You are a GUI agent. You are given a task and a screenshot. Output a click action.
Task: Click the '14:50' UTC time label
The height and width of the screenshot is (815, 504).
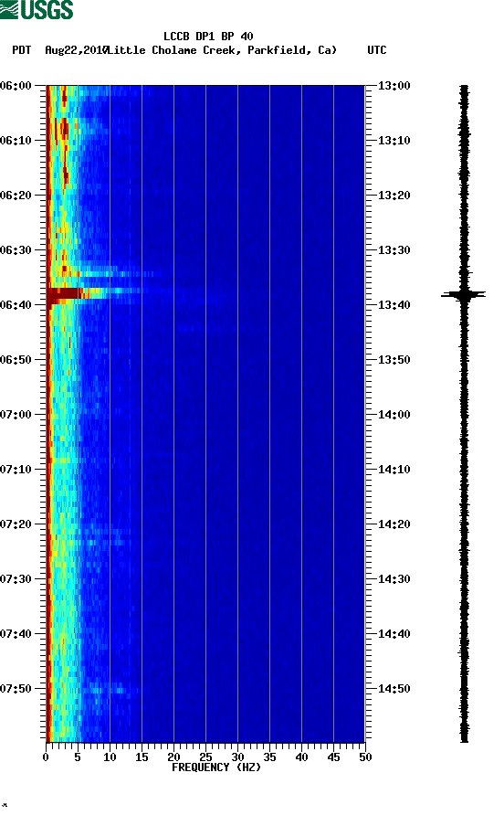[x=394, y=689]
